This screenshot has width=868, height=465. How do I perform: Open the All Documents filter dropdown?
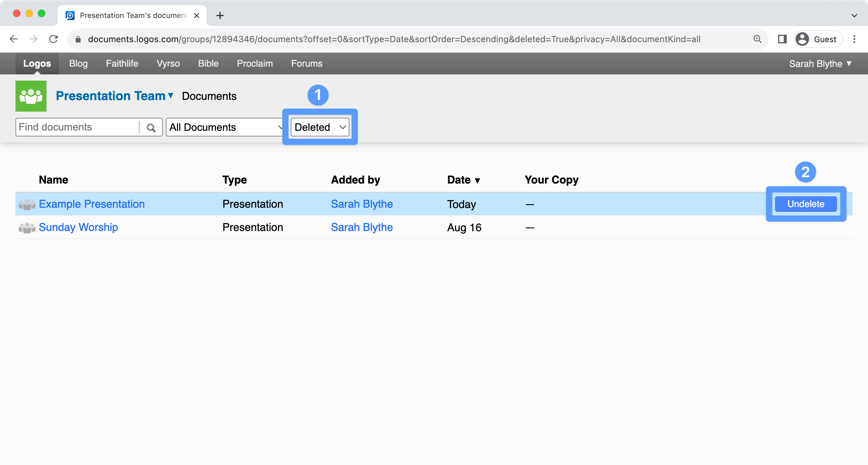click(x=225, y=127)
